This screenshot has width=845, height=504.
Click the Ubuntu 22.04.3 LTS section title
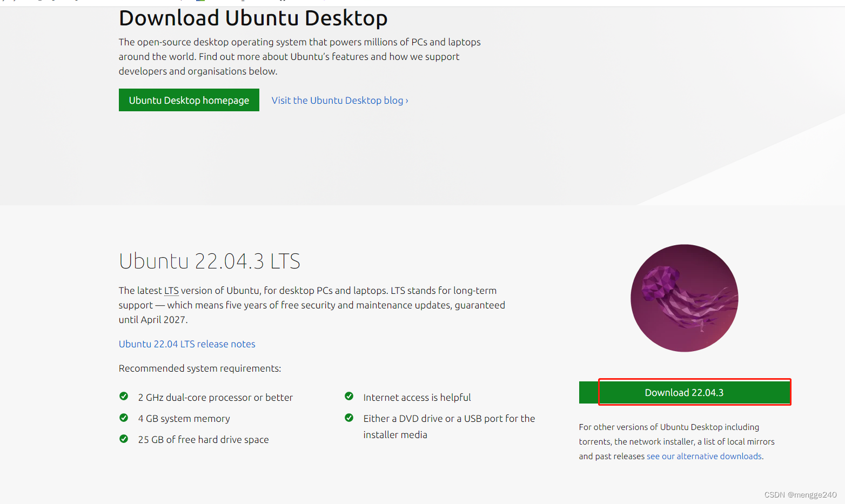tap(210, 261)
